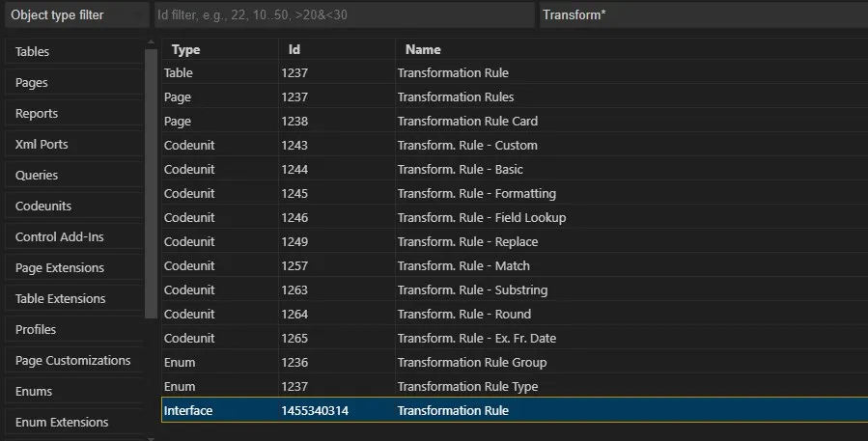868x441 pixels.
Task: Open Codeunit 1246 Field Lookup row
Action: coord(515,217)
